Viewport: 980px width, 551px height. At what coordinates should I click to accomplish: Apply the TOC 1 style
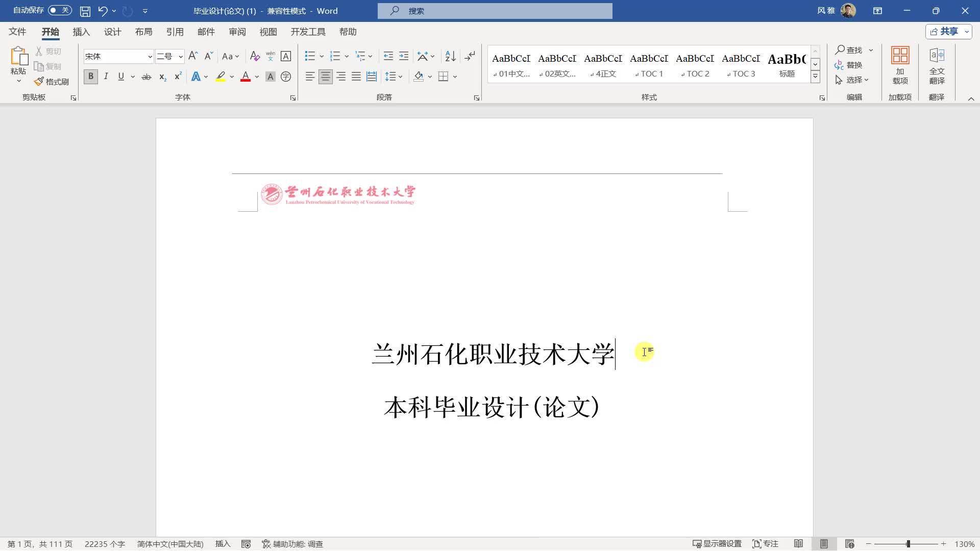click(x=649, y=65)
